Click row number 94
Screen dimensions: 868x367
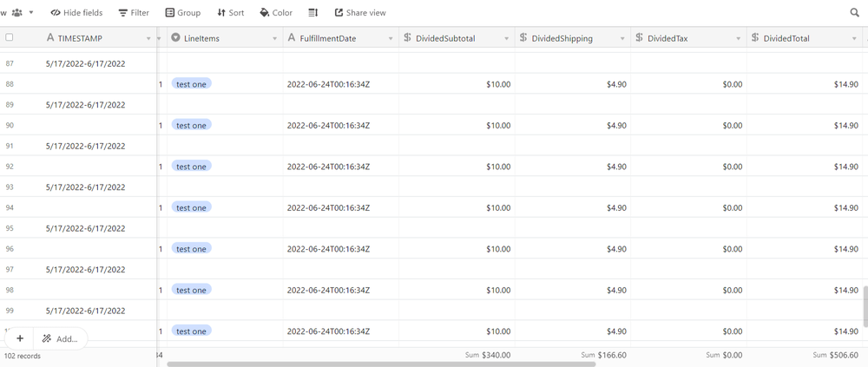tap(10, 207)
